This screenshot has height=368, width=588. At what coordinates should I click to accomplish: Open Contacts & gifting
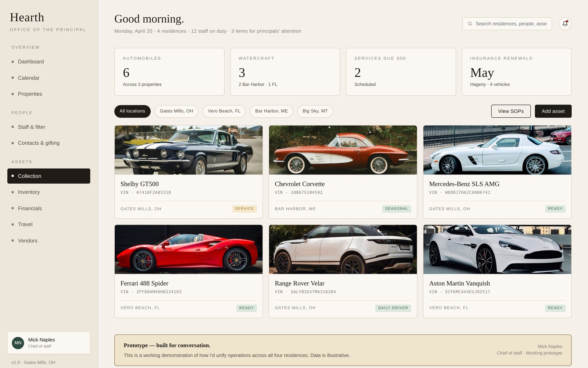[x=49, y=143]
